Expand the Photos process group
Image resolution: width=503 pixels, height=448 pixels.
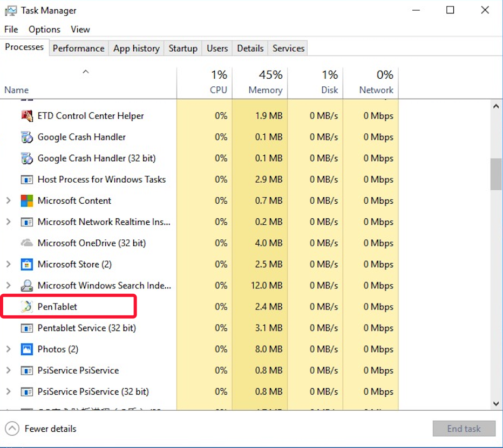[x=8, y=349]
